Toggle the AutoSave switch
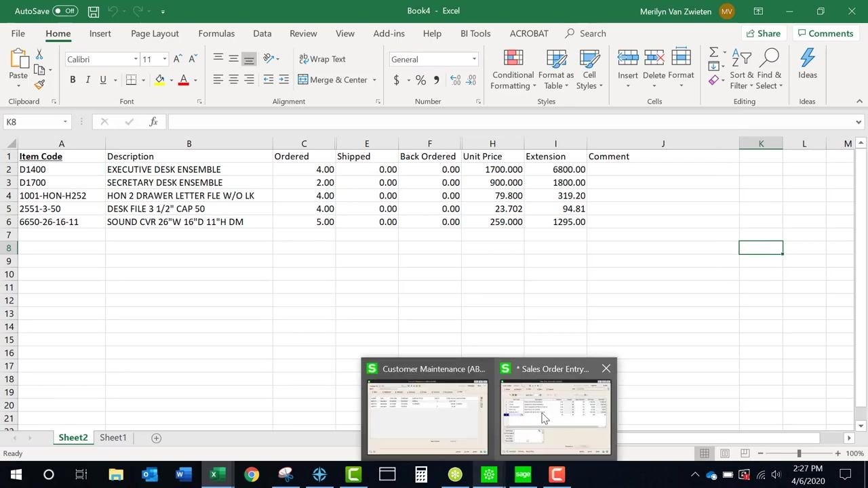This screenshot has width=868, height=488. (65, 11)
